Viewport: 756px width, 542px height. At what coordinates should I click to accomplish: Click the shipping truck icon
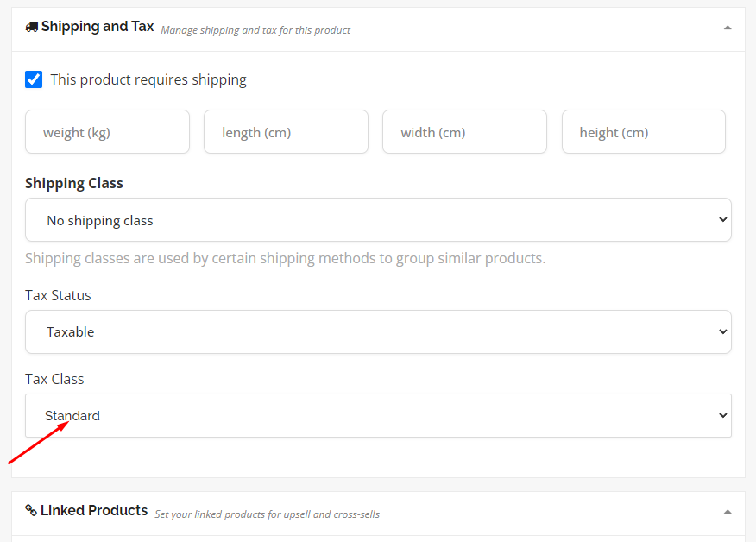(x=31, y=27)
